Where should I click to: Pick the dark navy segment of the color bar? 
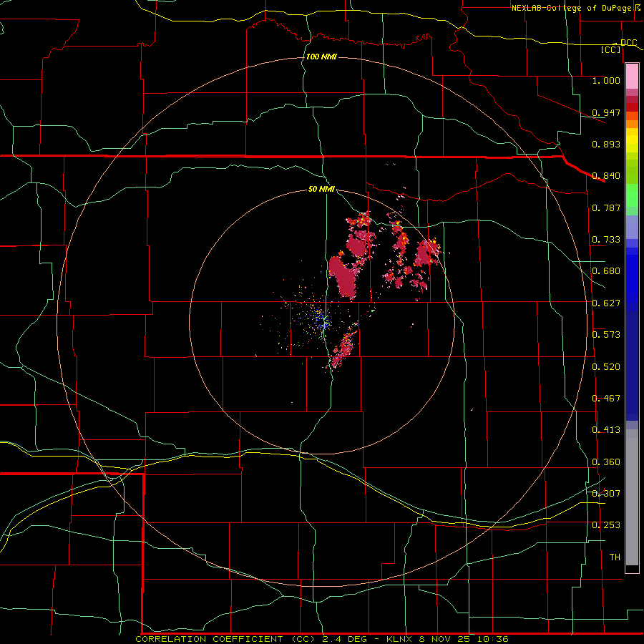632,366
